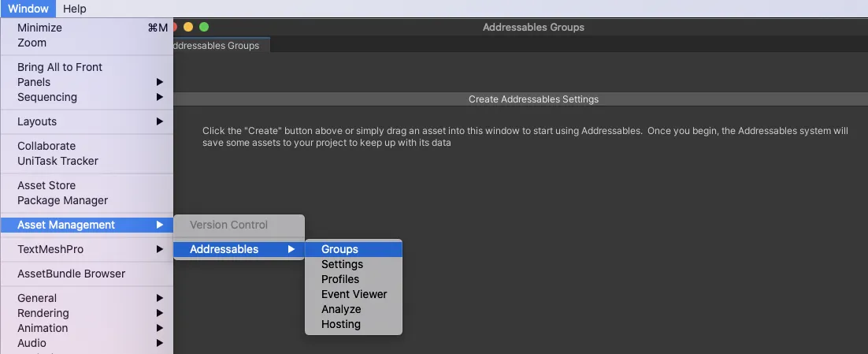Open the Package Manager

(x=87, y=200)
